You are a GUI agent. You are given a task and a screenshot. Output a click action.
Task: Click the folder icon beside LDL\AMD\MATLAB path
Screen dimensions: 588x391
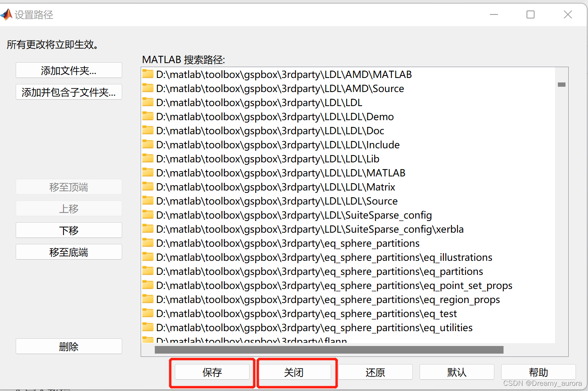[148, 74]
